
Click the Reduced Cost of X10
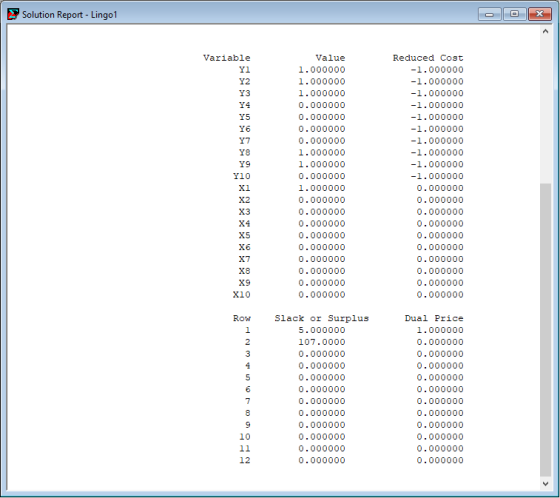(x=440, y=295)
